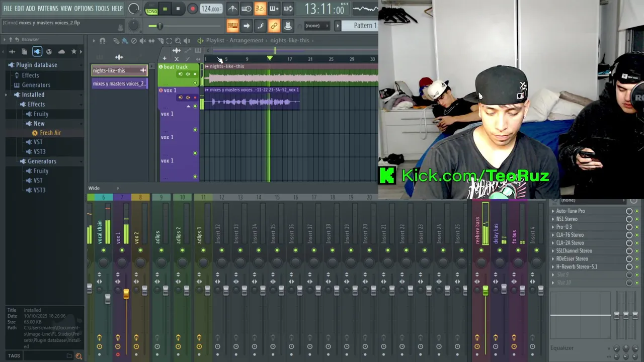Select mixes y masters voices_2 clip in picker
Screen dimensions: 644x362
point(120,83)
